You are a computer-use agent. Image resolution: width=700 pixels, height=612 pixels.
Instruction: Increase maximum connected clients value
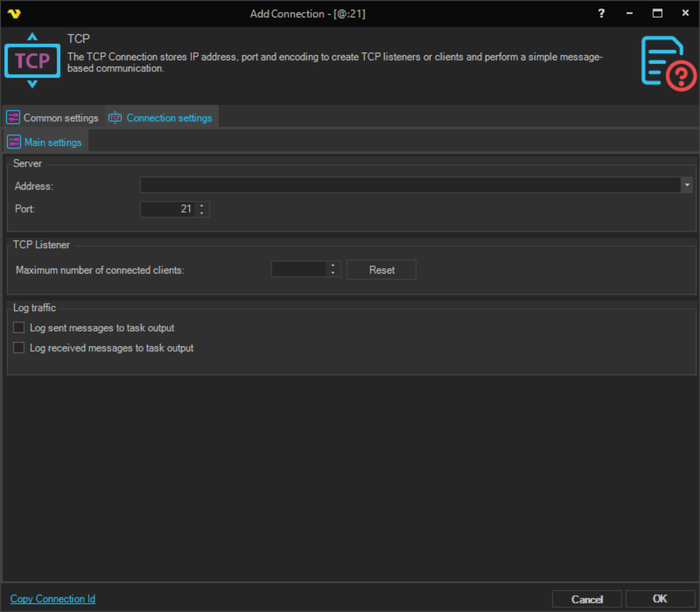pyautogui.click(x=333, y=266)
